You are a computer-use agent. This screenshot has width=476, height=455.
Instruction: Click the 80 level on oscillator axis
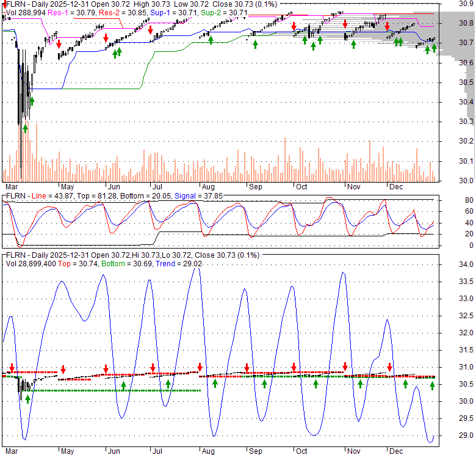tap(469, 200)
